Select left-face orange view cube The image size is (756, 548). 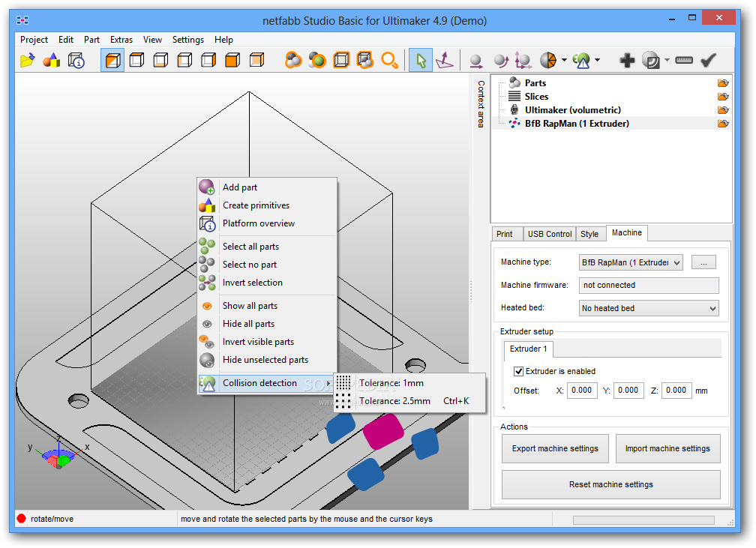tap(184, 60)
